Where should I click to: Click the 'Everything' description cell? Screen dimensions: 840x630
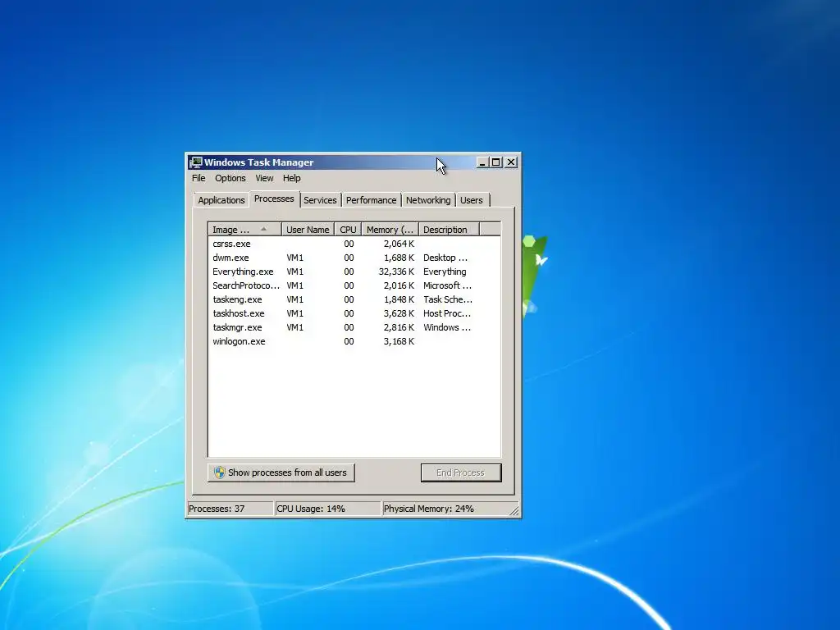[x=445, y=272]
